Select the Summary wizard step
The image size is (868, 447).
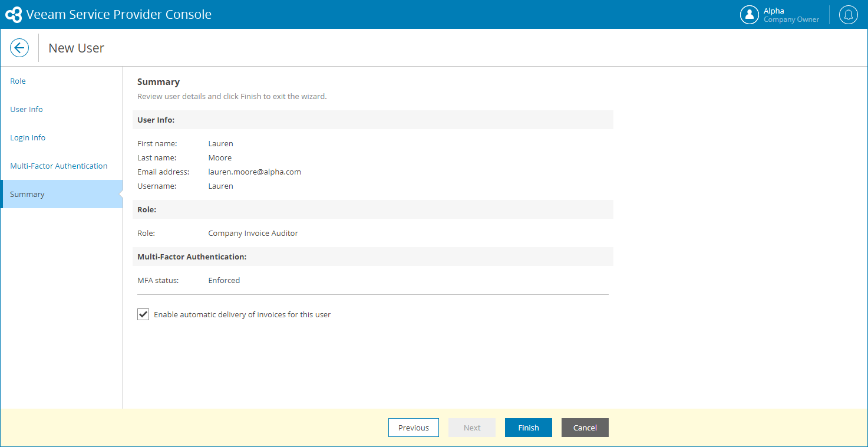pos(61,194)
